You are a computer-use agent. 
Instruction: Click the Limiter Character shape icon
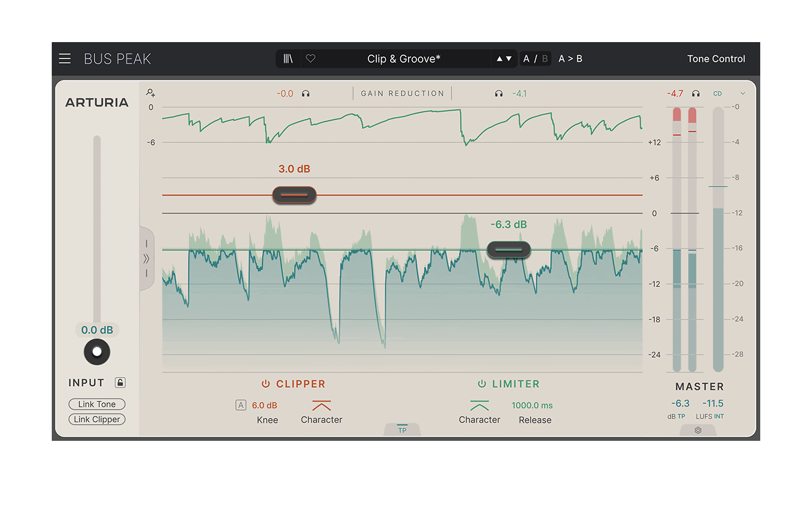click(x=480, y=406)
